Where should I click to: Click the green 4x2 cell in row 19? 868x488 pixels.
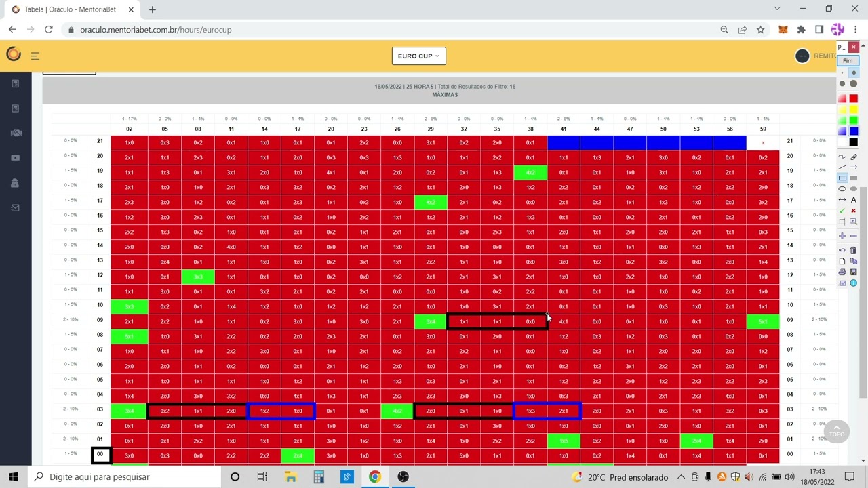530,172
